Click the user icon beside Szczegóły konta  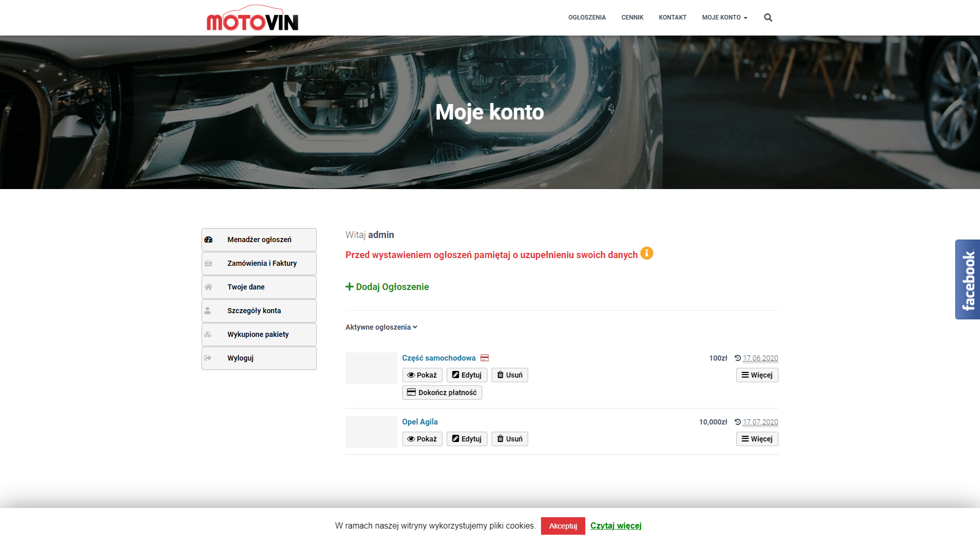click(x=208, y=310)
